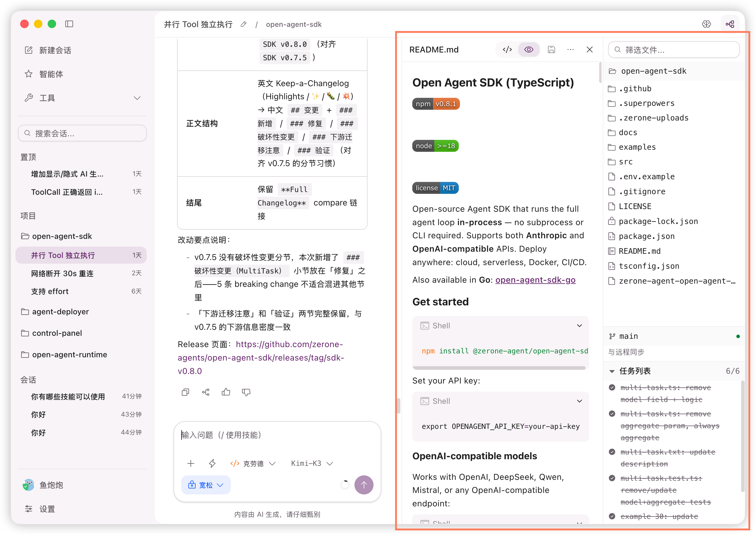The width and height of the screenshot is (756, 535).
Task: Click the open-agent-sdk root folder in tree
Action: (x=647, y=71)
